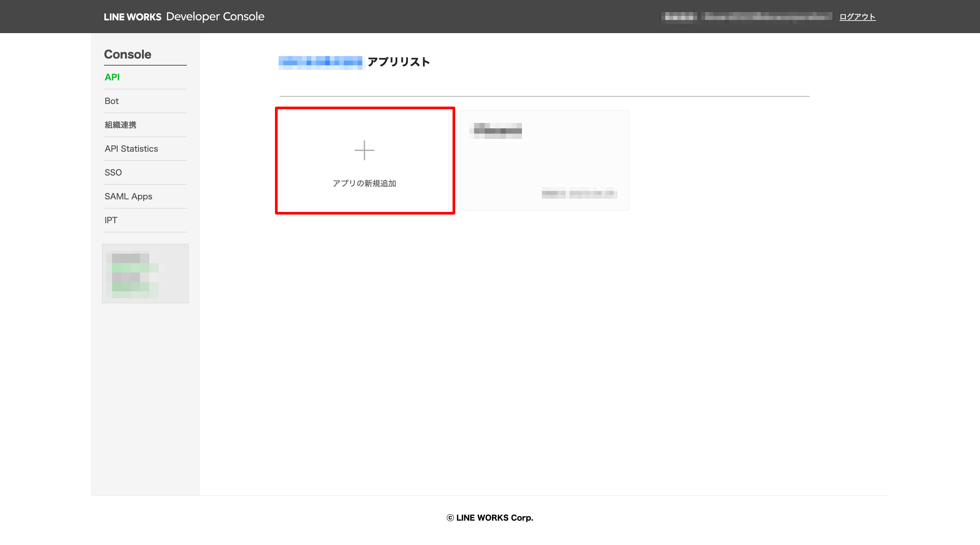The height and width of the screenshot is (545, 980).
Task: Go to 組織連携 section
Action: click(120, 125)
